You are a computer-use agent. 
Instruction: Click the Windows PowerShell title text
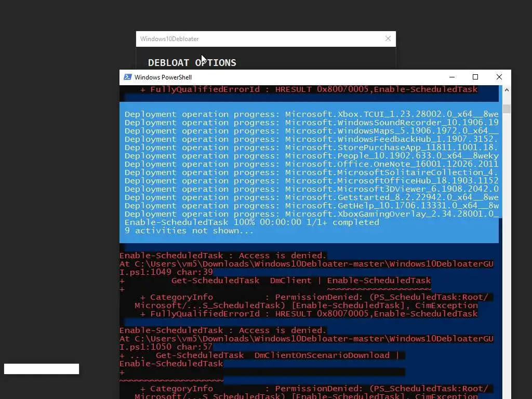(163, 77)
